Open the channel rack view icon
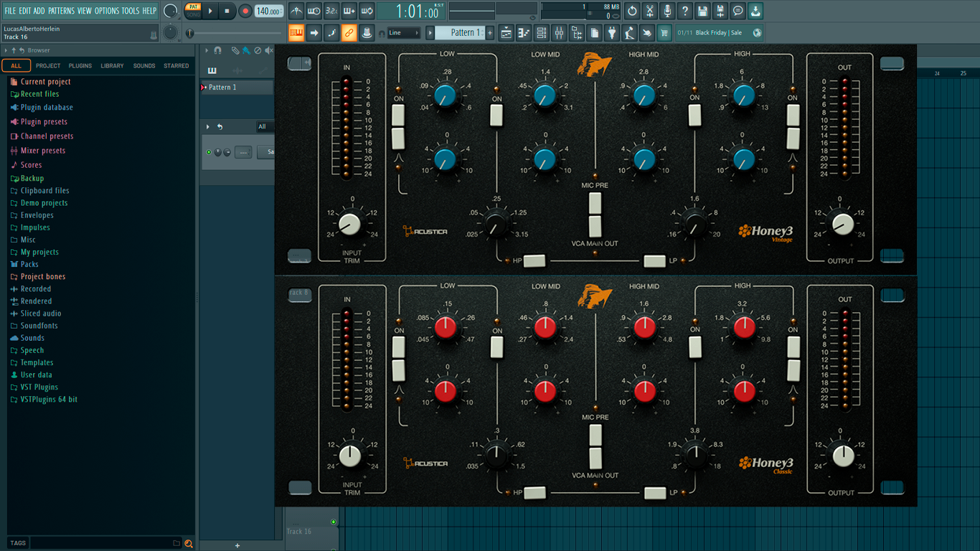This screenshot has width=980, height=551. click(542, 32)
